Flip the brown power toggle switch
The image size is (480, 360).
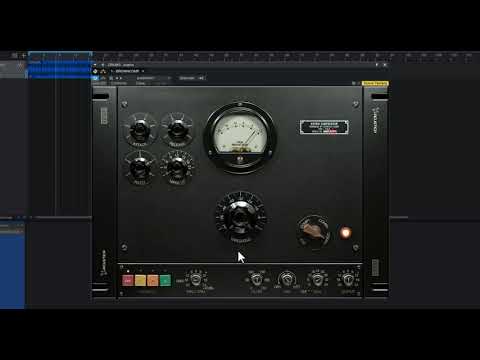pyautogui.click(x=314, y=230)
